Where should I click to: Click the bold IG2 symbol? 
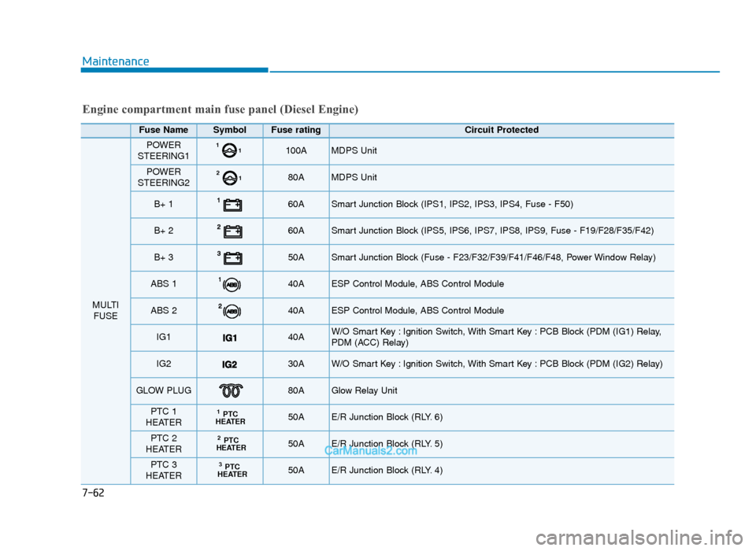click(x=229, y=364)
